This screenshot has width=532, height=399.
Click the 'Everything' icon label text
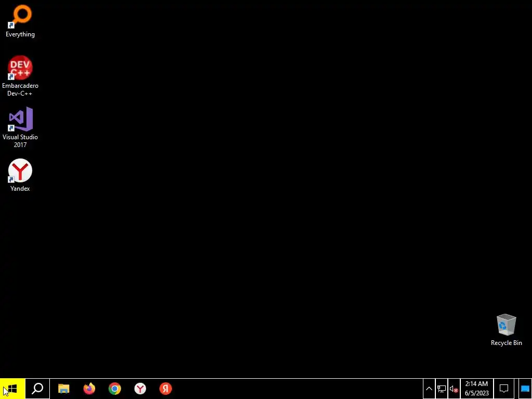coord(20,34)
